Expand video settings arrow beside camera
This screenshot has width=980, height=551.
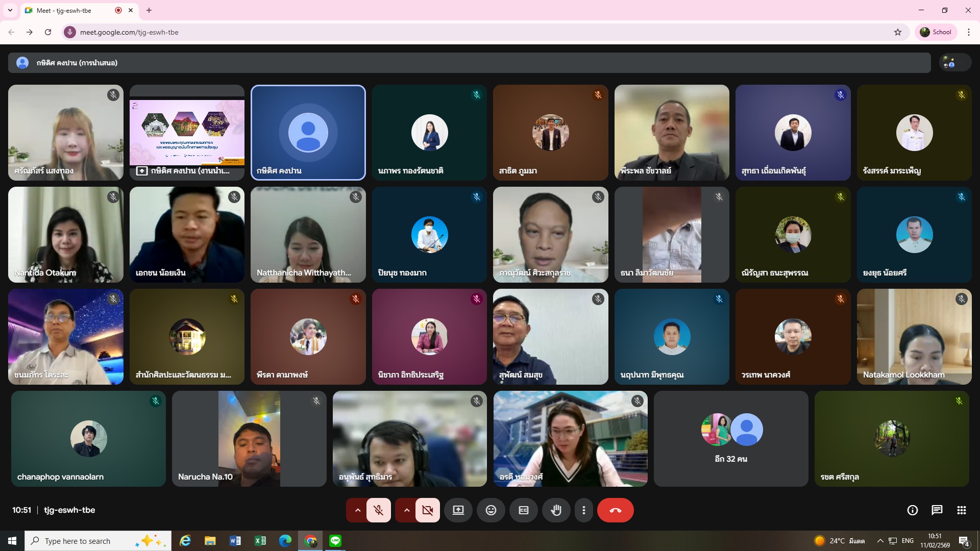[406, 510]
